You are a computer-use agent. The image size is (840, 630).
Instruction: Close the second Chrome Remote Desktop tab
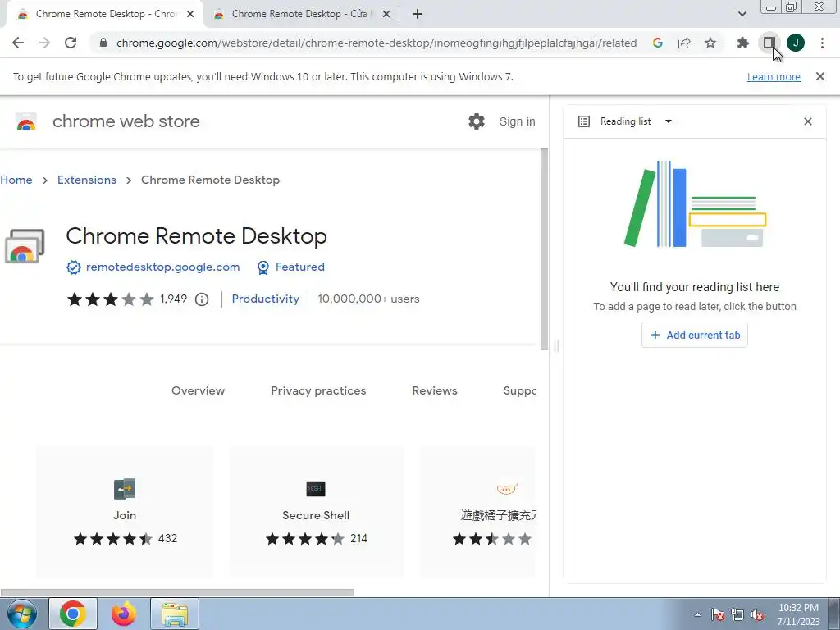(386, 14)
